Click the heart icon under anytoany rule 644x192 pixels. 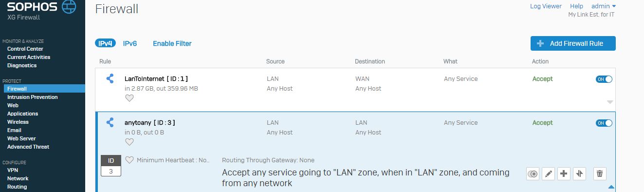point(129,142)
